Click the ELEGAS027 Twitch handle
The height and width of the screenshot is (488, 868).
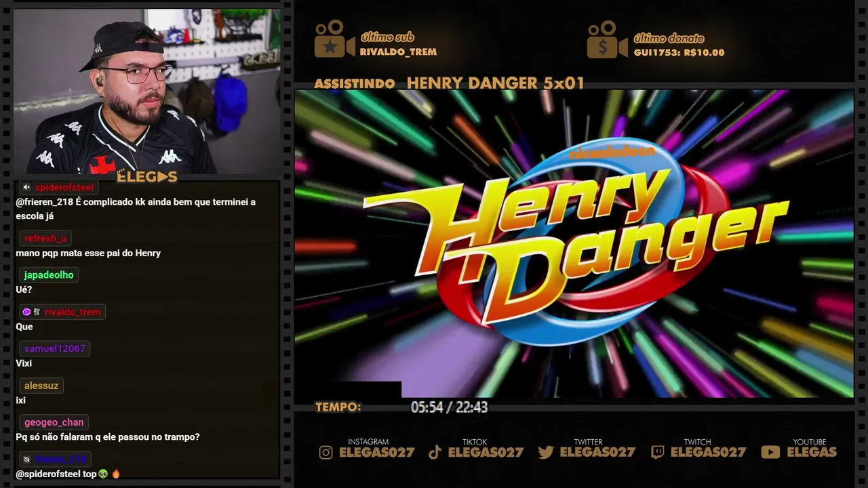pyautogui.click(x=708, y=452)
